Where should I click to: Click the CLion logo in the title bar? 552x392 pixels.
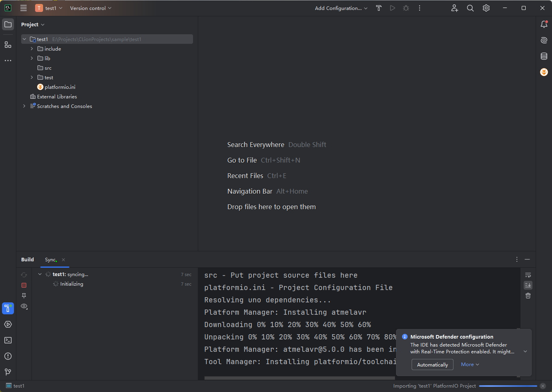click(x=8, y=8)
